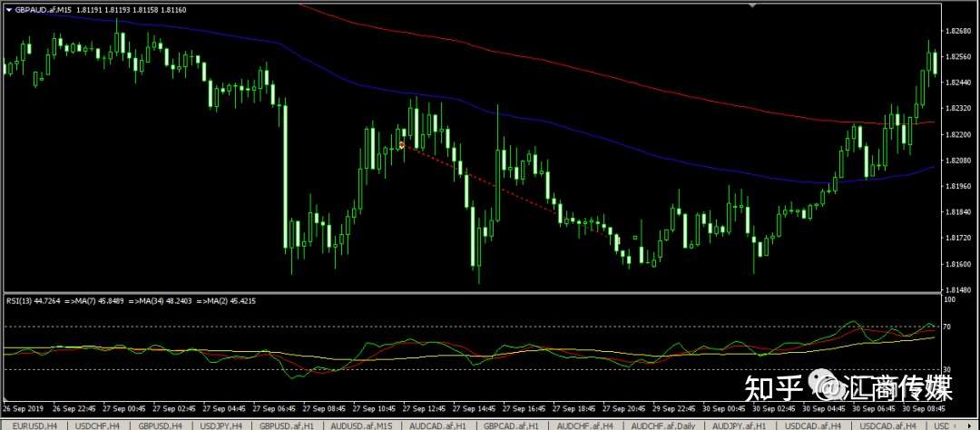Show the AUDCHF.af,Daily chart tab
The height and width of the screenshot is (430, 980).
click(664, 425)
